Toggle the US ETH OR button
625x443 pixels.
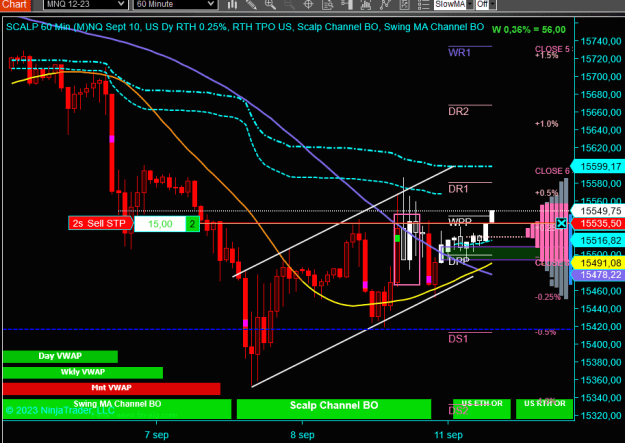click(482, 409)
